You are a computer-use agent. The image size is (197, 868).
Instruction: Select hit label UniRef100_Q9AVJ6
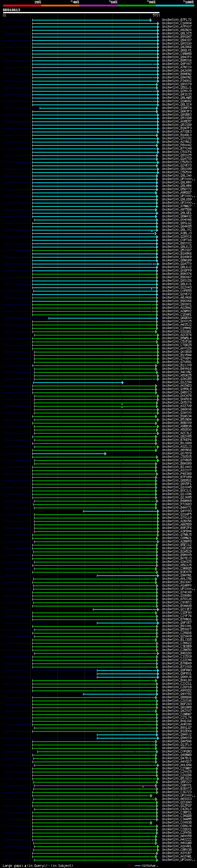[x=177, y=677]
